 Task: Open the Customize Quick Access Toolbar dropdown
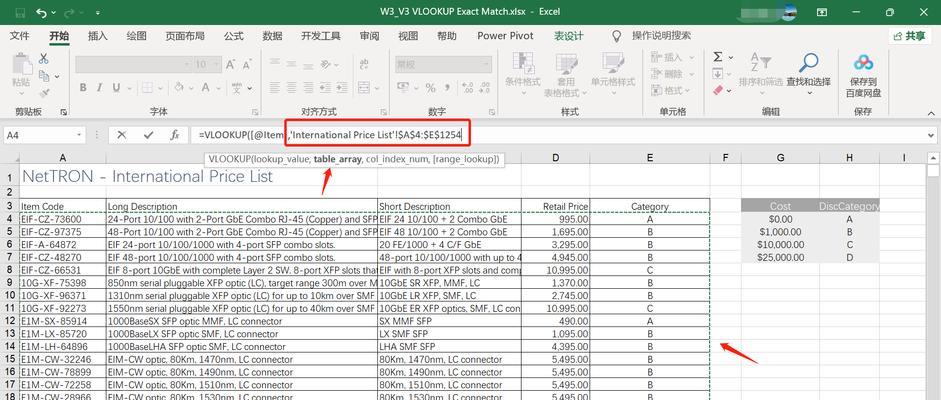click(x=98, y=12)
